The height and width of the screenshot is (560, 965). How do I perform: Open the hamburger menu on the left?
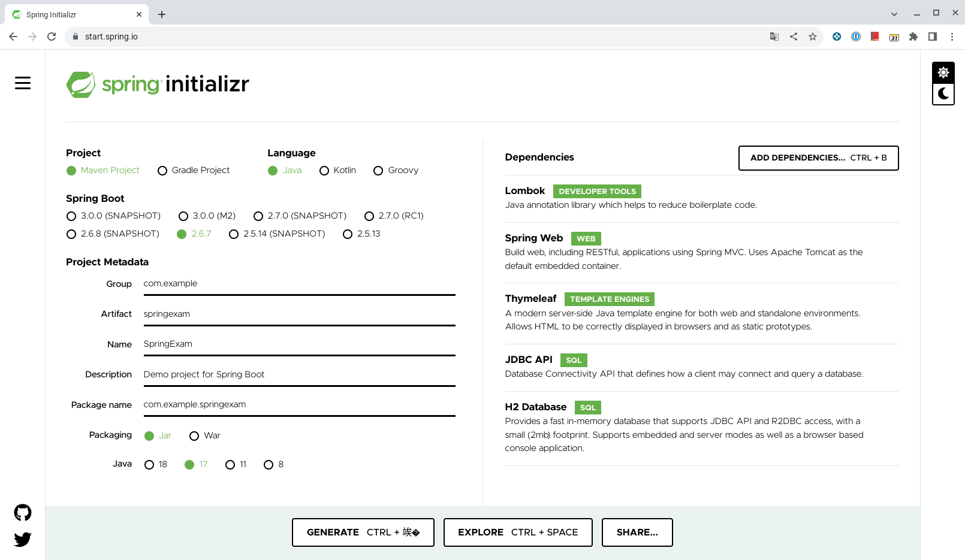[x=23, y=83]
